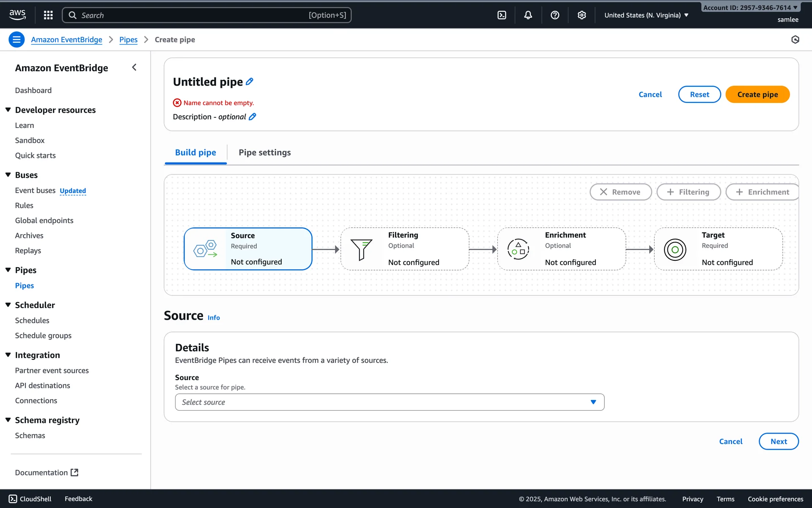Click the orange Create pipe button

tap(757, 94)
